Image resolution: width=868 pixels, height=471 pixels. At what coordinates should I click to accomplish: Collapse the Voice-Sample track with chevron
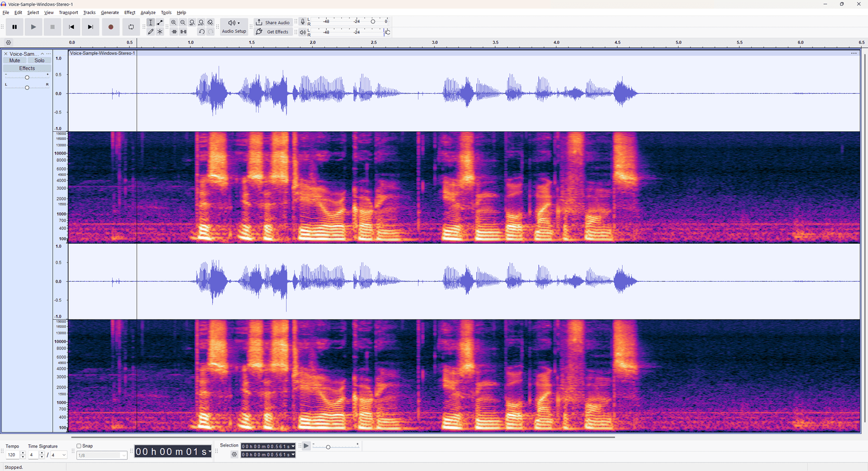[x=42, y=54]
